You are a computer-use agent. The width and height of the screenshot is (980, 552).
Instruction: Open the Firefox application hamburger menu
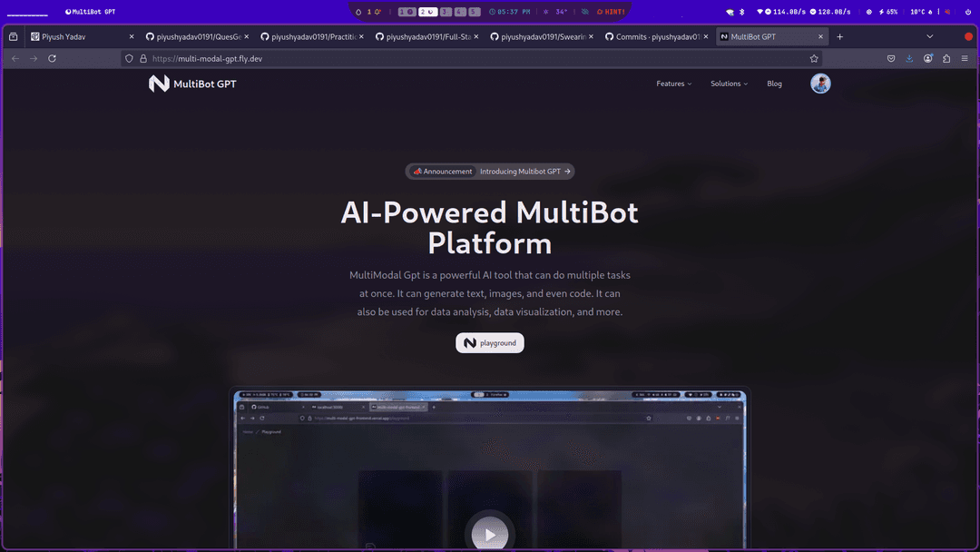coord(965,59)
